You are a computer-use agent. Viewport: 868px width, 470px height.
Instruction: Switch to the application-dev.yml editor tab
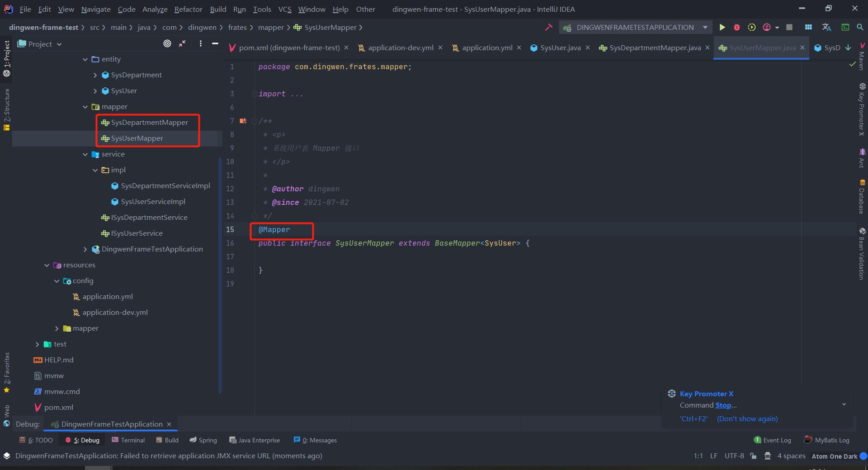pos(401,47)
